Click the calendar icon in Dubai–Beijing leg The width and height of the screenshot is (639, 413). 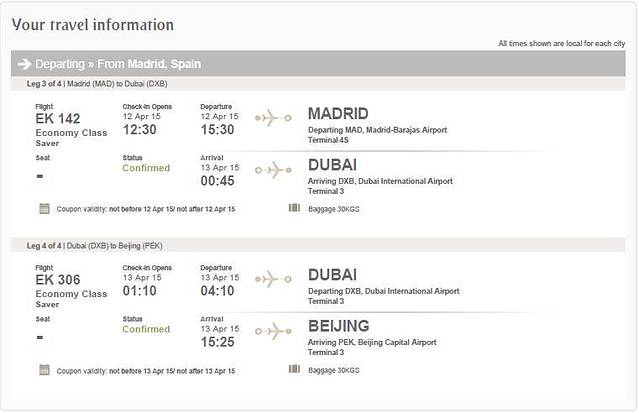point(44,369)
